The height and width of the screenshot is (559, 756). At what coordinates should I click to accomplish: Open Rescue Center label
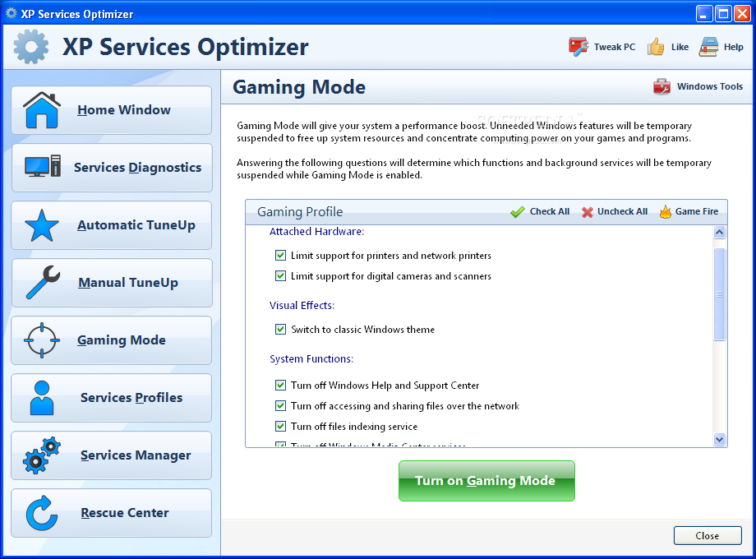coord(125,513)
